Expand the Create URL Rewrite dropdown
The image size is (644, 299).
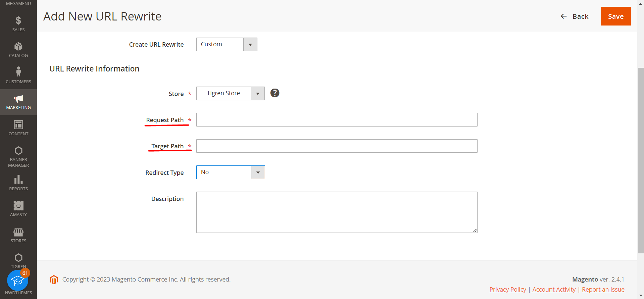click(x=227, y=44)
